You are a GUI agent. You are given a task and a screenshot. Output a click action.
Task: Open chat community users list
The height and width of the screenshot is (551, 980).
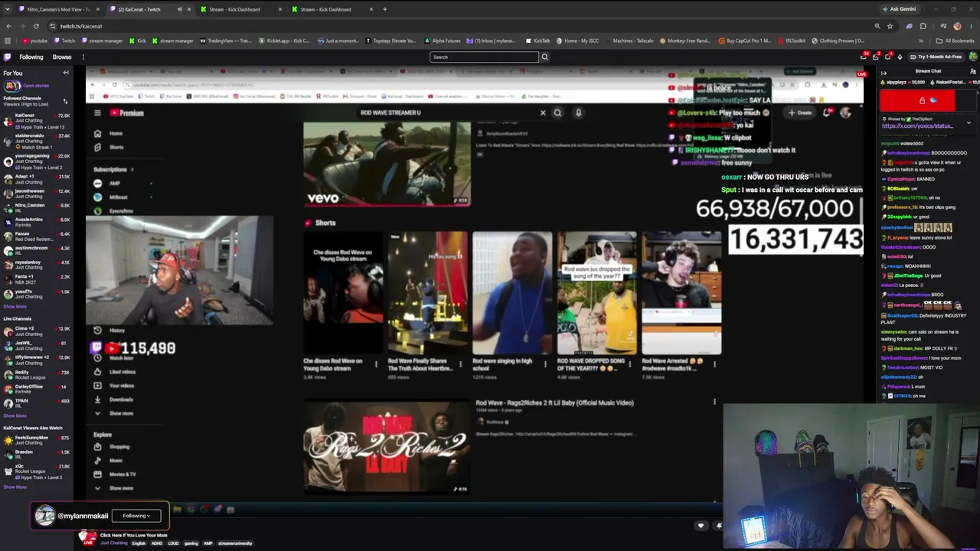(x=973, y=71)
